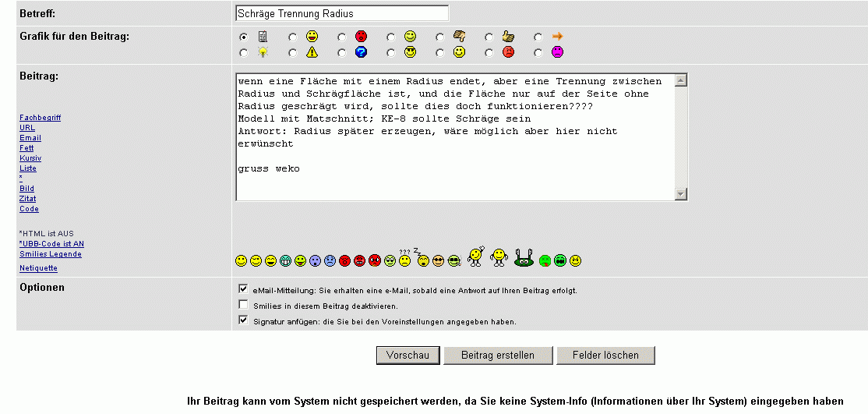
Task: Insert a code block via Code link
Action: pos(29,209)
